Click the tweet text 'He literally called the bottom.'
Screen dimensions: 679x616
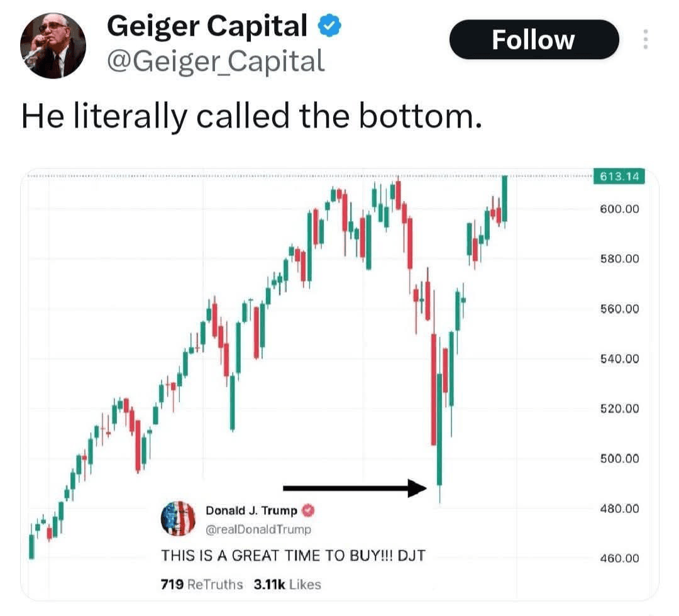tap(251, 116)
